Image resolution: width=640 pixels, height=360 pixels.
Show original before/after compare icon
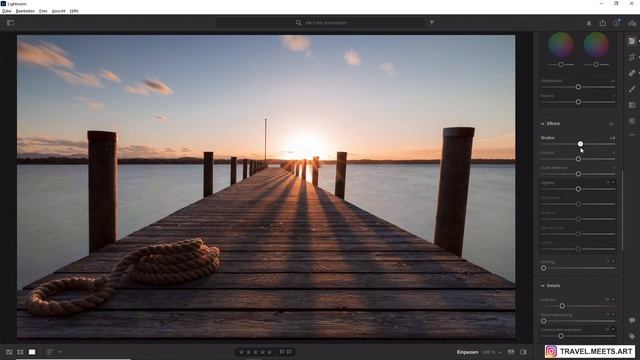[524, 352]
